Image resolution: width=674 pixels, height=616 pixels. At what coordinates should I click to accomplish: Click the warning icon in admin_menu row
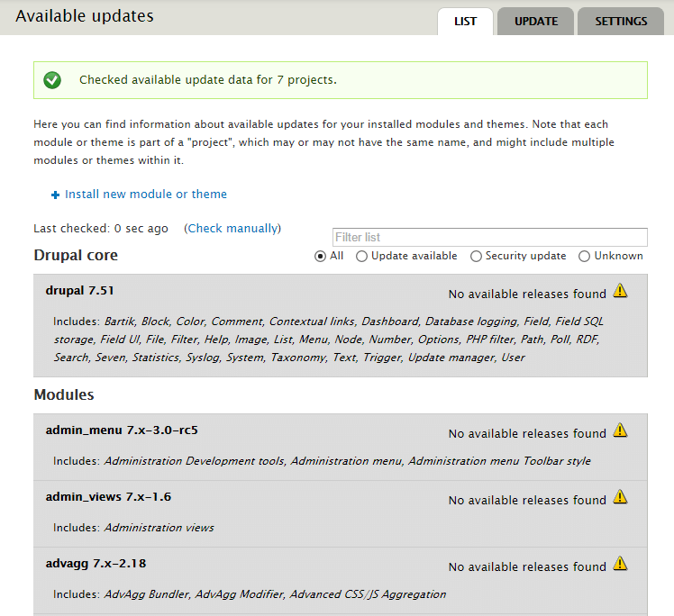pos(620,430)
